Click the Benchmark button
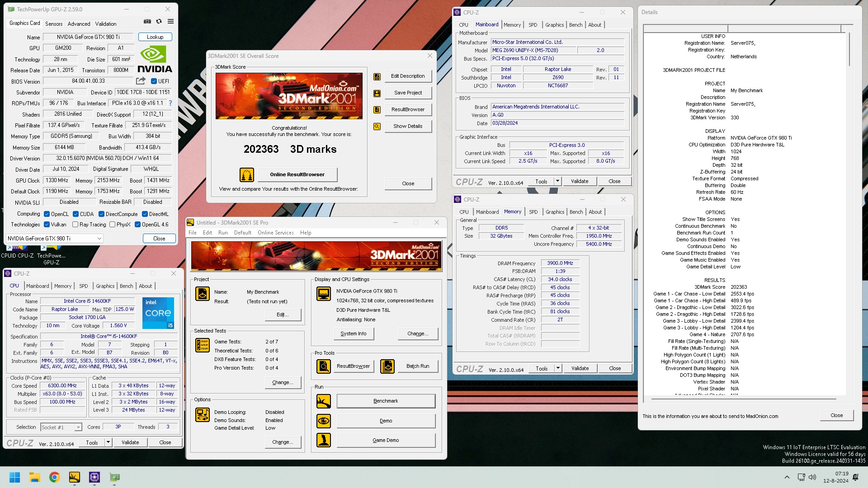The height and width of the screenshot is (488, 868). (x=386, y=401)
